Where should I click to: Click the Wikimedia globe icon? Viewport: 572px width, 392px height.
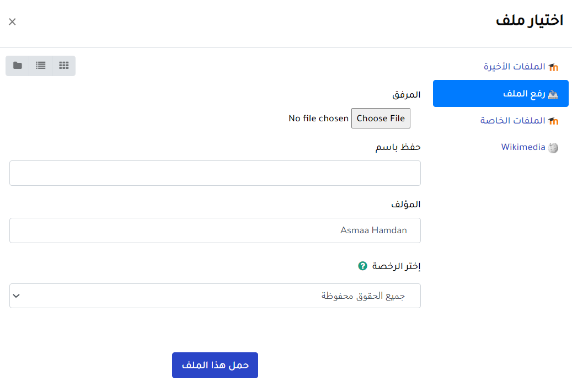(x=553, y=148)
